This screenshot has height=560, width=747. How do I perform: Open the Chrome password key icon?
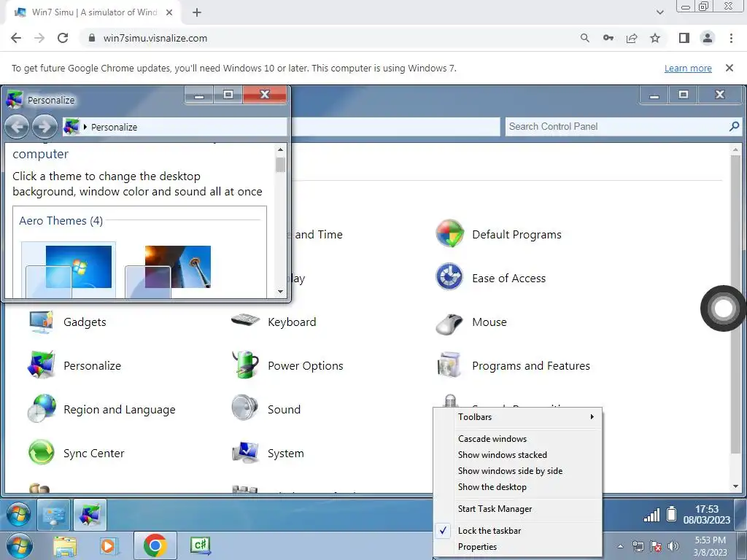(608, 38)
